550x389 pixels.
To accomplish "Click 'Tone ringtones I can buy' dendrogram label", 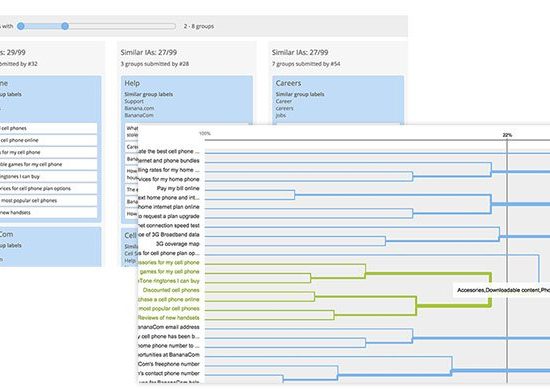I will pyautogui.click(x=169, y=281).
